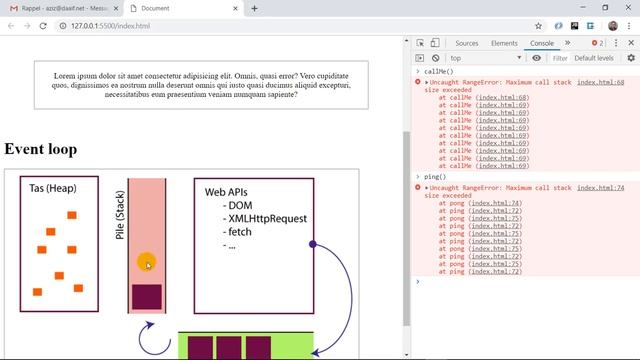Viewport: 640px width, 360px height.
Task: Expand the first RangeError after callMe()
Action: 427,82
